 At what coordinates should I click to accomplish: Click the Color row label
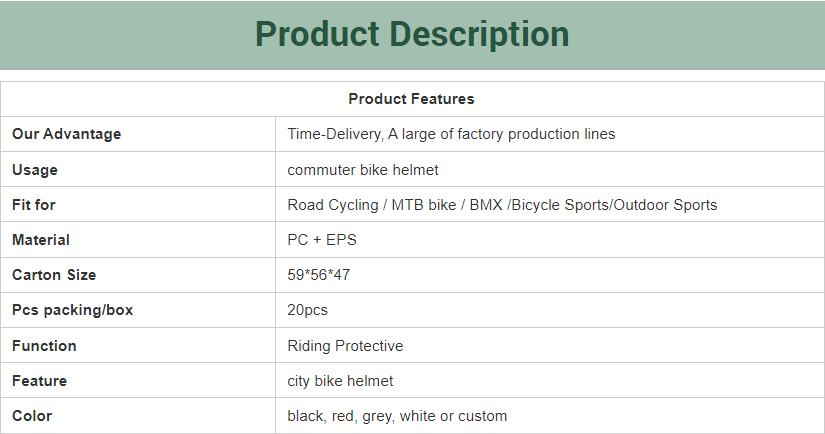click(32, 416)
